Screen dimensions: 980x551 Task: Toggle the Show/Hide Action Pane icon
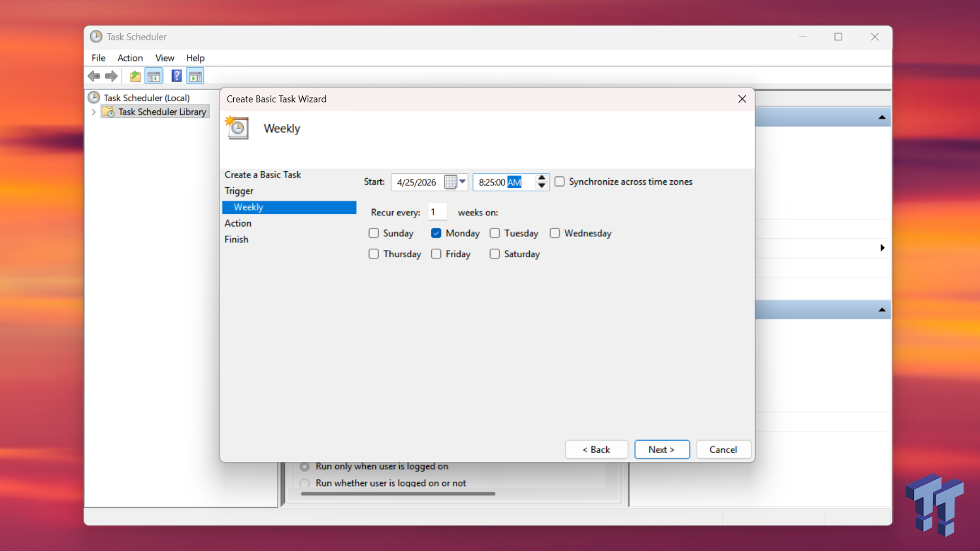(x=195, y=76)
